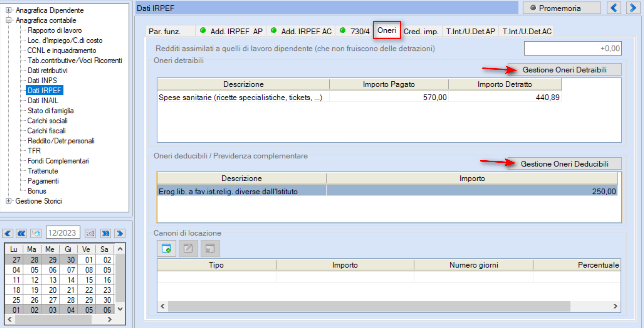Jump forward with double right arrow
This screenshot has height=328, width=644.
(106, 233)
